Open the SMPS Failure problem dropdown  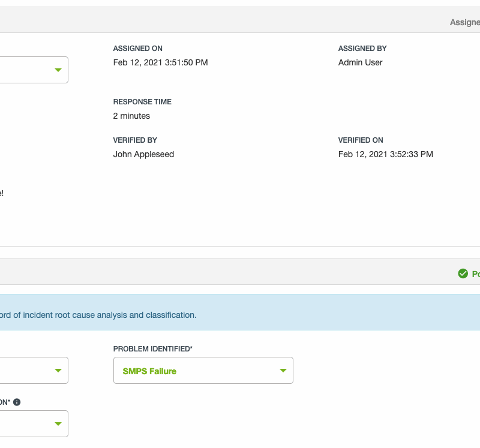[203, 370]
